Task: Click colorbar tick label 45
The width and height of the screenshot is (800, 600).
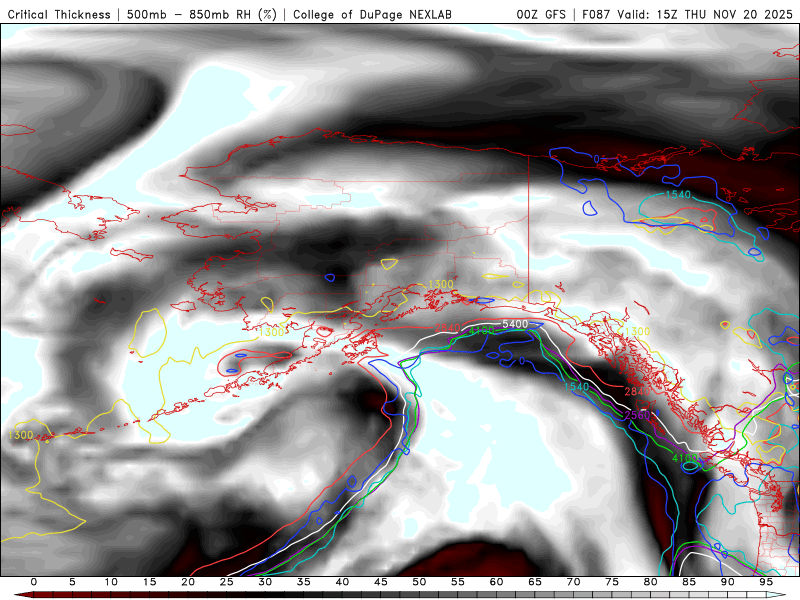Action: (x=381, y=582)
